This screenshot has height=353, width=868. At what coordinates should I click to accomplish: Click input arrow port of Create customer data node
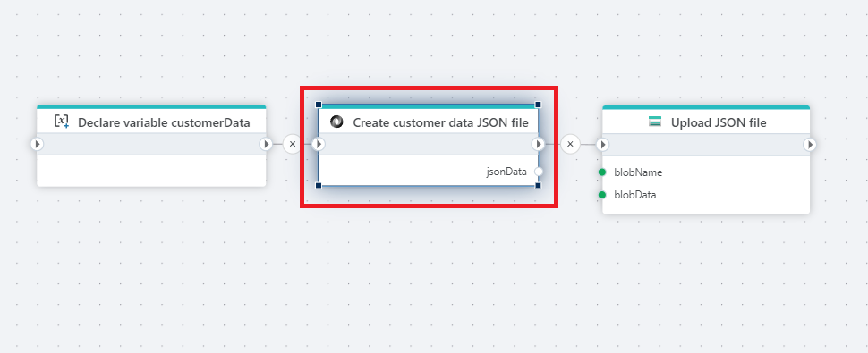point(319,144)
